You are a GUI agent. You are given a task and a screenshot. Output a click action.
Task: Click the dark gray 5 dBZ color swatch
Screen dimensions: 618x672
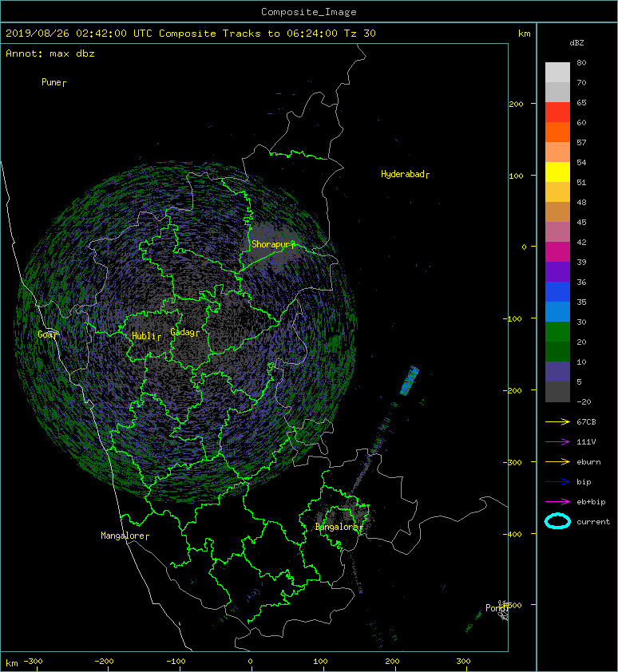557,392
